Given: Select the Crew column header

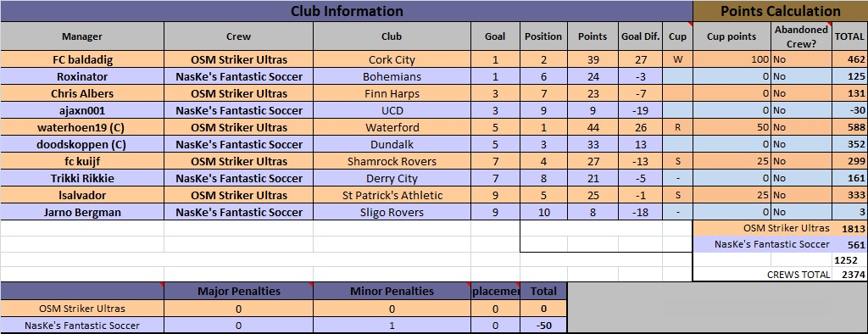Looking at the screenshot, I should tap(238, 36).
